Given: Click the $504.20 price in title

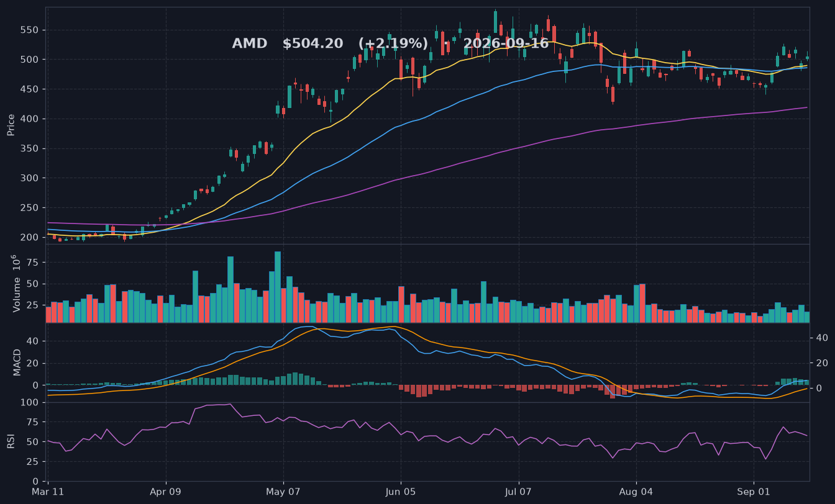Looking at the screenshot, I should pyautogui.click(x=313, y=43).
